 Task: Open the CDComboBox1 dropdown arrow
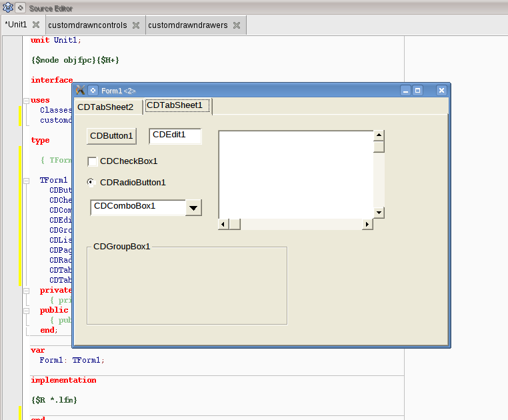[x=193, y=208]
